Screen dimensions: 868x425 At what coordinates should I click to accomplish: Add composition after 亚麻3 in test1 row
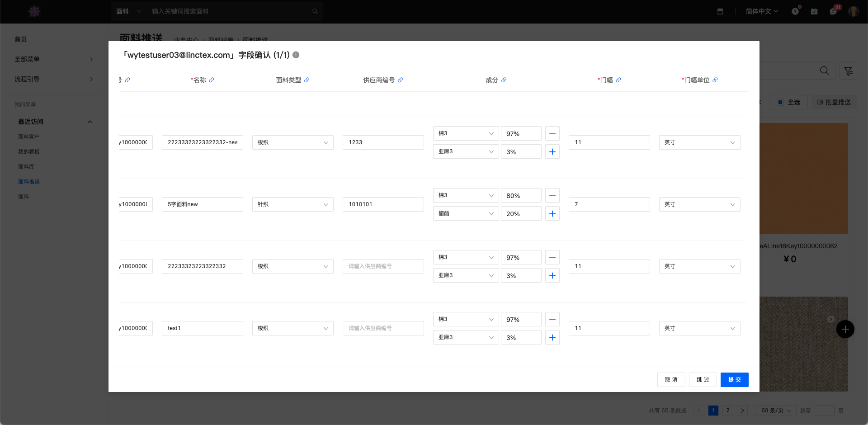[552, 338]
